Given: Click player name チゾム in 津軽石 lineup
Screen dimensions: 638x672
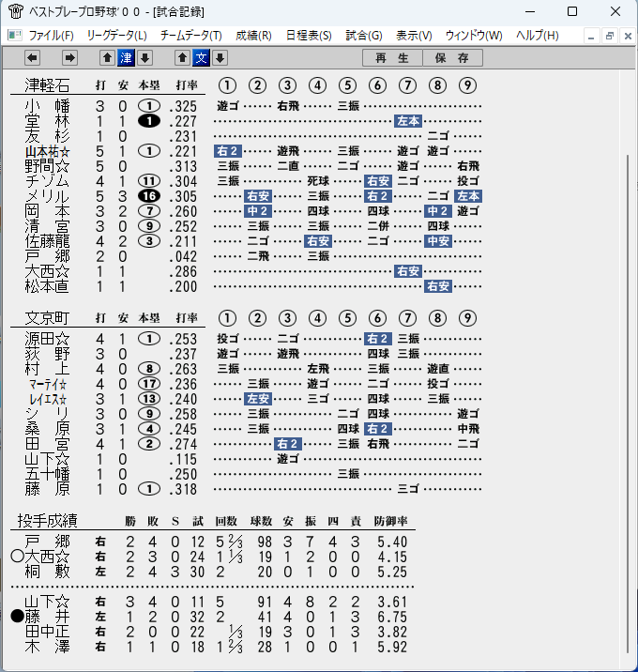Looking at the screenshot, I should pos(47,181).
